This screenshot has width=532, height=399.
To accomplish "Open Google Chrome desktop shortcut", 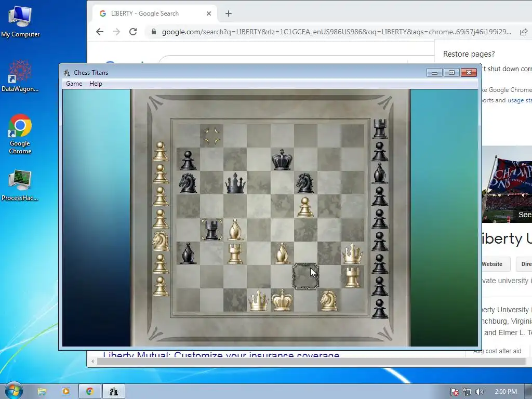I will point(20,135).
